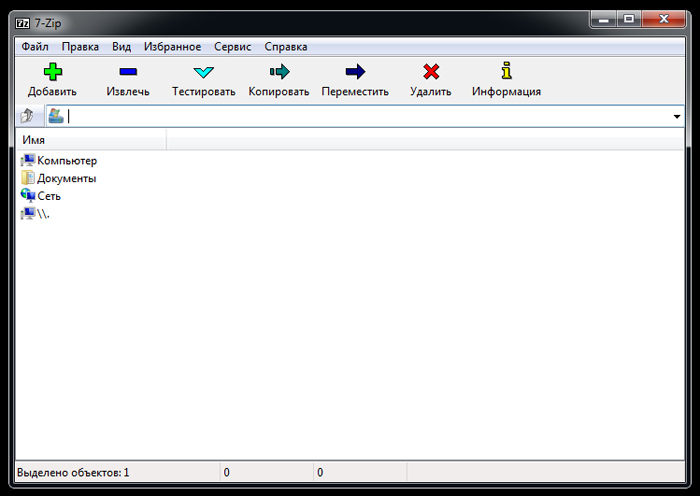
Task: Sort by the Имя column header
Action: pyautogui.click(x=91, y=140)
